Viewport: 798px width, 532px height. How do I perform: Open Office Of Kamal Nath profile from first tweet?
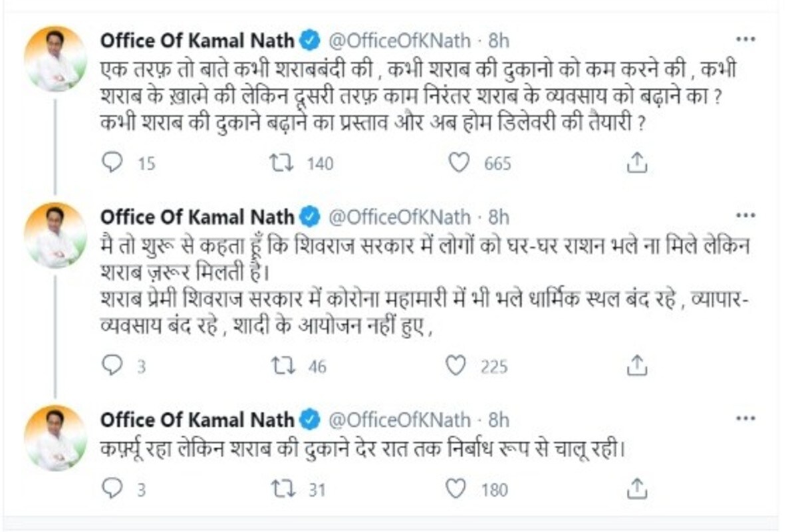[197, 41]
